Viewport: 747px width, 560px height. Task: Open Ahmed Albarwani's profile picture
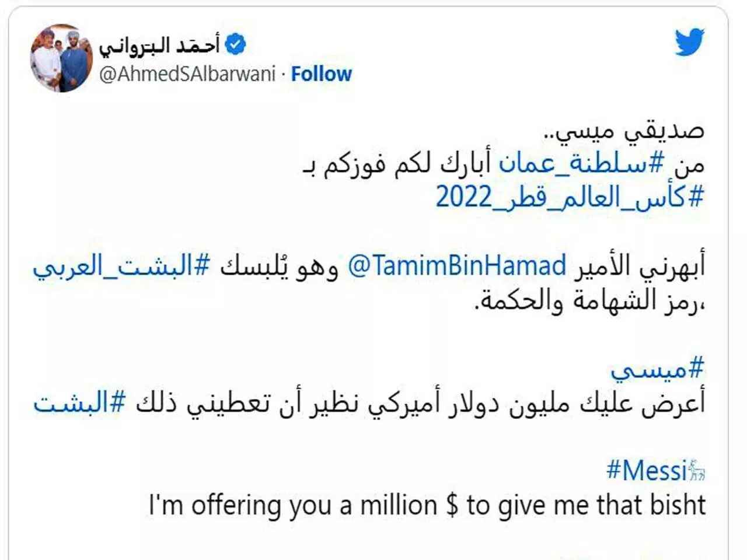(x=62, y=58)
